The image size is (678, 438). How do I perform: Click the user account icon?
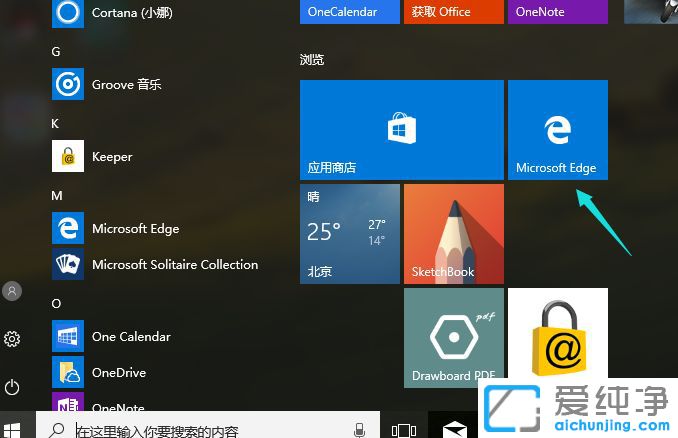click(x=12, y=291)
